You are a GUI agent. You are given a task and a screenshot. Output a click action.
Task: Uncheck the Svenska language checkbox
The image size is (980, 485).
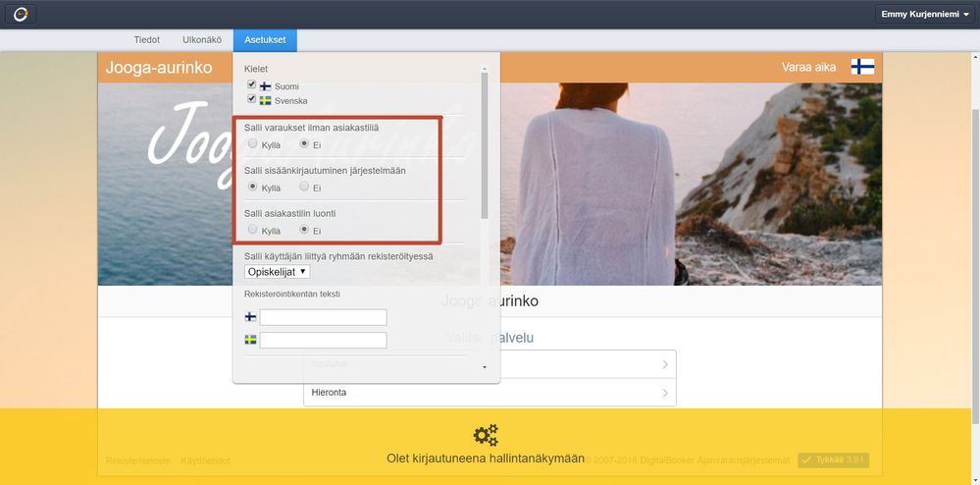click(x=252, y=99)
